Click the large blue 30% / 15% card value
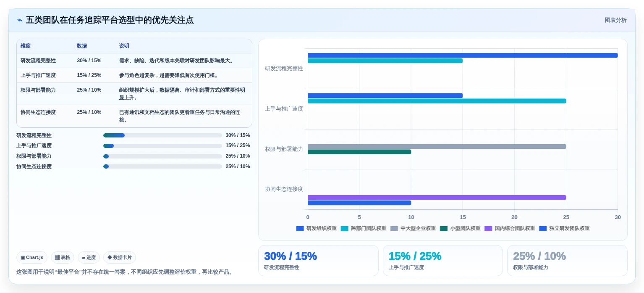Viewport: 644px width, 293px height. pyautogui.click(x=291, y=256)
